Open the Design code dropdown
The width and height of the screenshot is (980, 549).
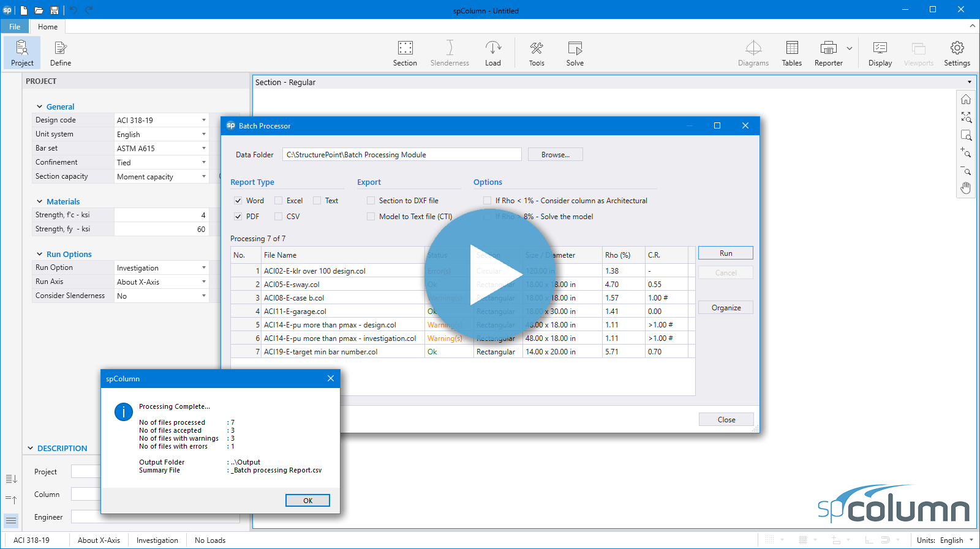[x=162, y=120]
